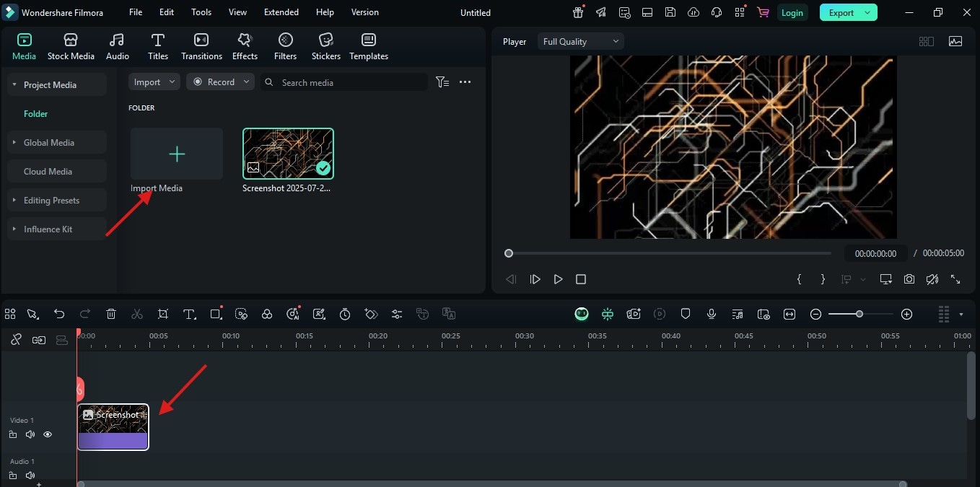The height and width of the screenshot is (487, 980).
Task: Click the Login button
Action: [792, 12]
